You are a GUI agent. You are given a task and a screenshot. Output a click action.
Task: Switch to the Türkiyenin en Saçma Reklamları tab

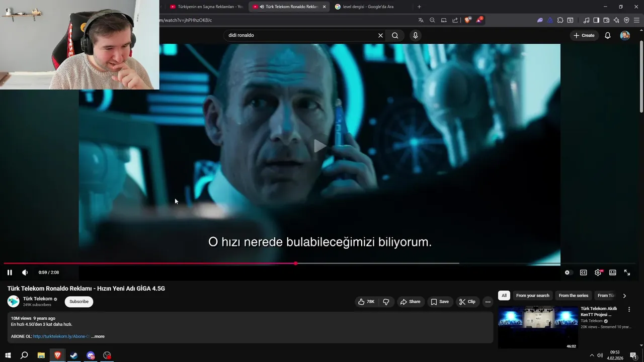(x=206, y=7)
